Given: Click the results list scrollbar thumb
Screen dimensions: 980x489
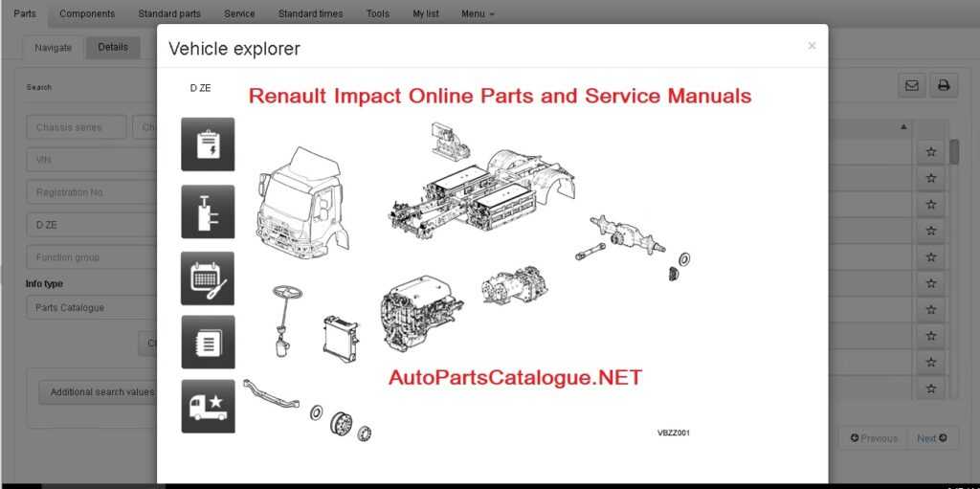Looking at the screenshot, I should (954, 152).
